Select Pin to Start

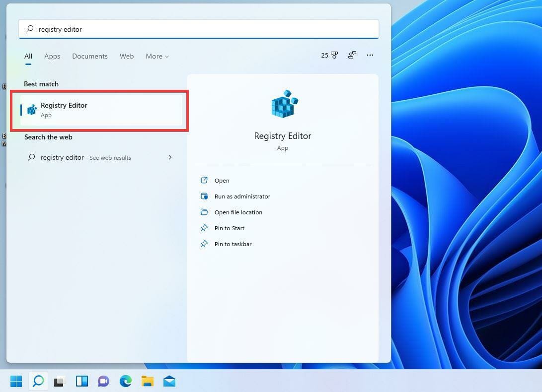pos(229,228)
